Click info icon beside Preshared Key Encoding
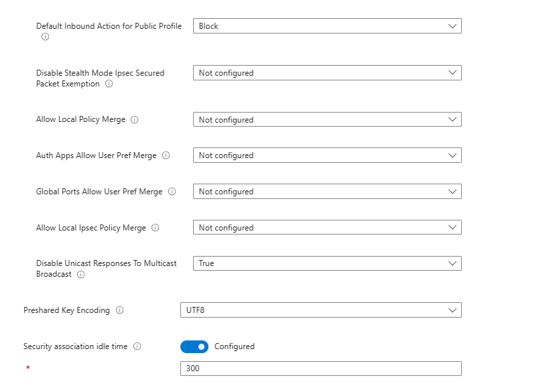 [119, 310]
